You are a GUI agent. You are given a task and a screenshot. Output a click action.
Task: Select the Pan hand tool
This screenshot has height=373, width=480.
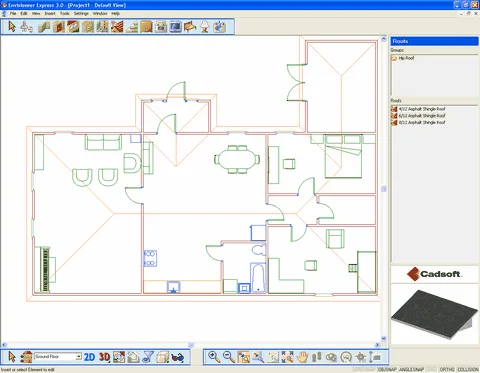click(x=302, y=357)
